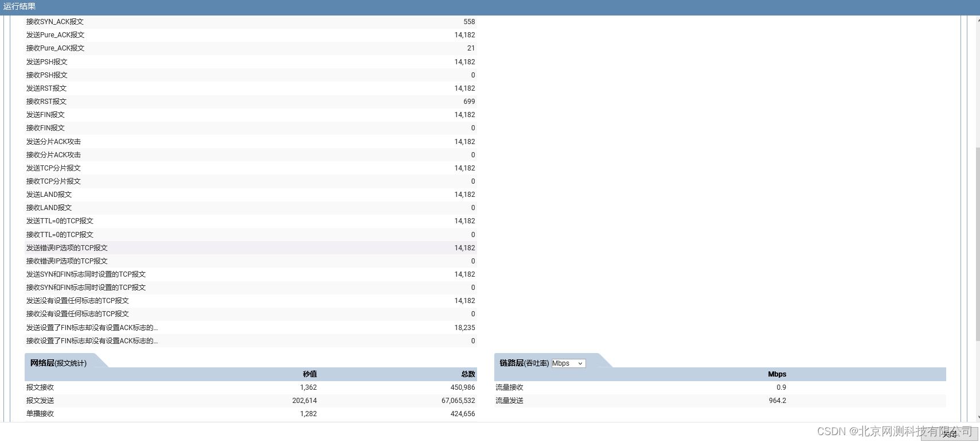Select the 接收没有设置任何标志的TCP报文 row label

click(x=77, y=314)
